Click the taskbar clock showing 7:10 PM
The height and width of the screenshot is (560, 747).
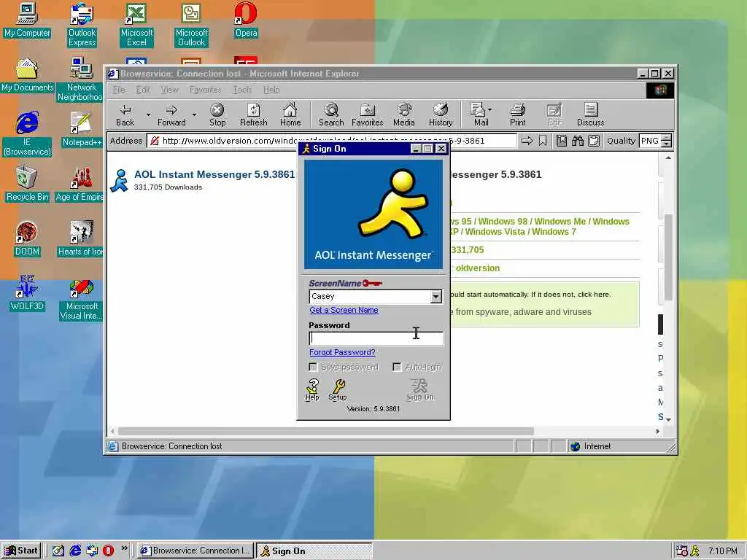[x=723, y=551]
